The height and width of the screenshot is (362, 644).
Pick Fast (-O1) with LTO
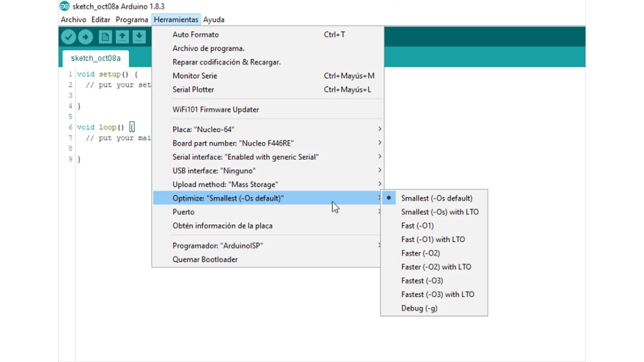[434, 239]
